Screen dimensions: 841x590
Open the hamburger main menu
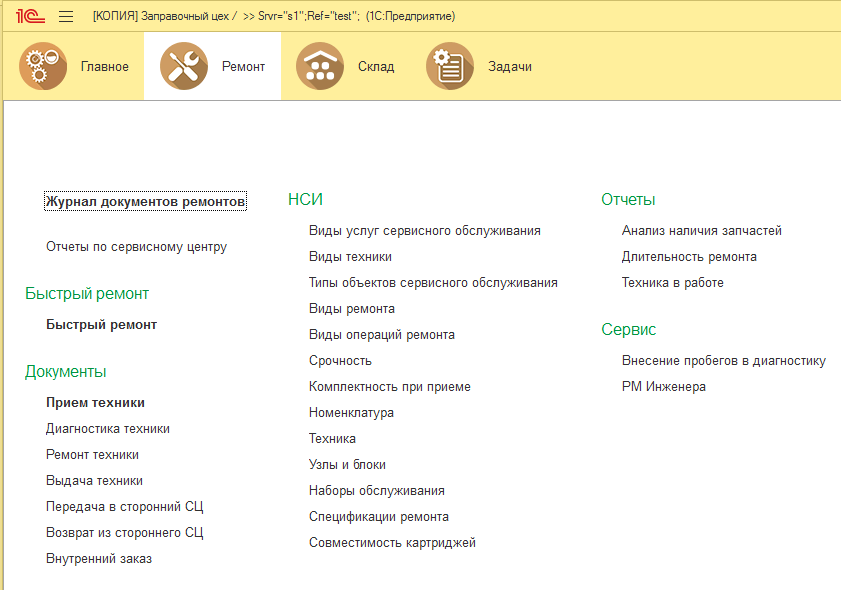(x=66, y=16)
